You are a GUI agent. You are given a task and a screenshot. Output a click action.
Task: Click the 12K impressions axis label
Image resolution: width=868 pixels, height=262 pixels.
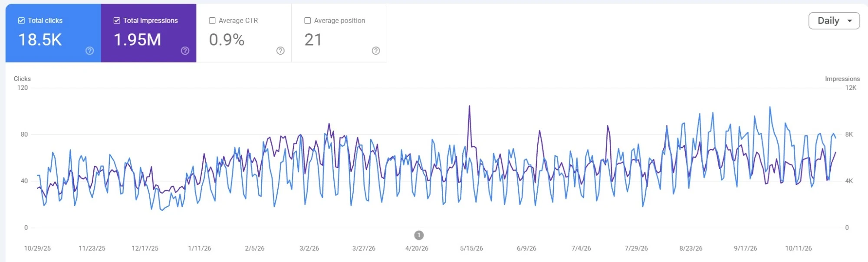pos(851,88)
